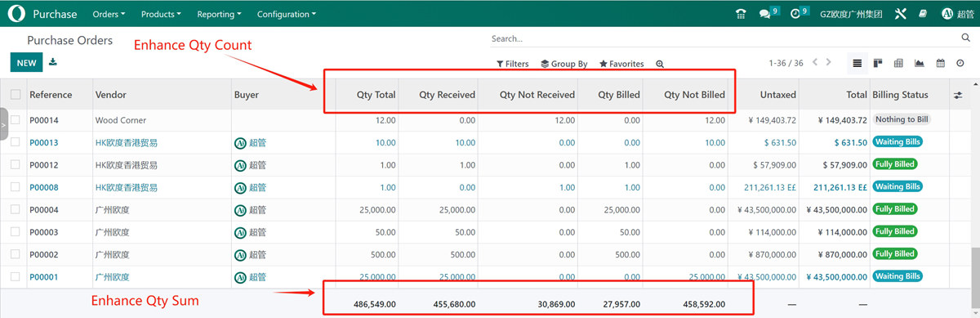Switch to kanban view icon

coord(878,63)
